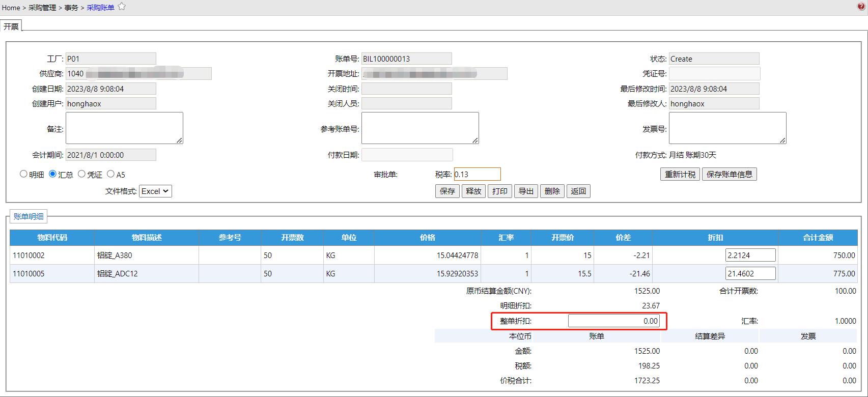
Task: Click the total amount 750.00
Action: click(x=844, y=256)
